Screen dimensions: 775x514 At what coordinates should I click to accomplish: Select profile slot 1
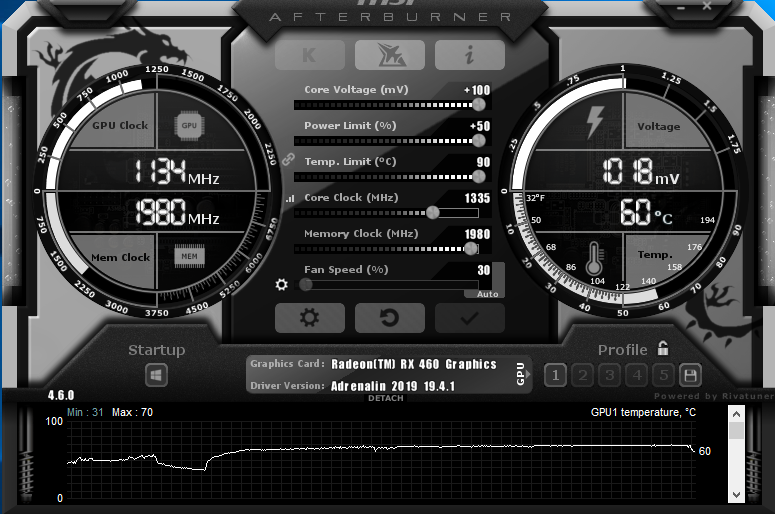tap(556, 376)
